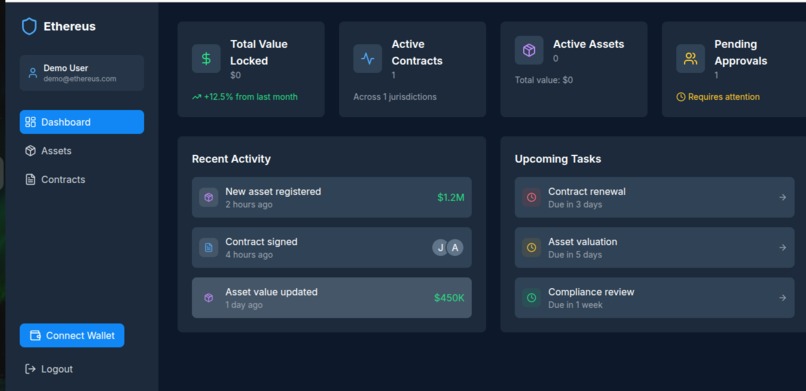The width and height of the screenshot is (806, 391).
Task: Click the $1.2M value text
Action: coord(451,197)
